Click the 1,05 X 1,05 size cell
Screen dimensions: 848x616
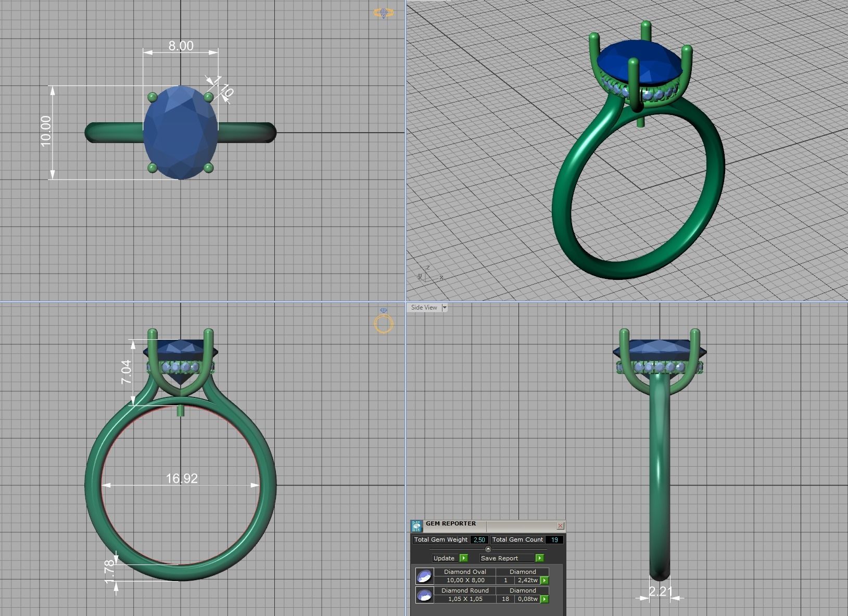point(465,599)
